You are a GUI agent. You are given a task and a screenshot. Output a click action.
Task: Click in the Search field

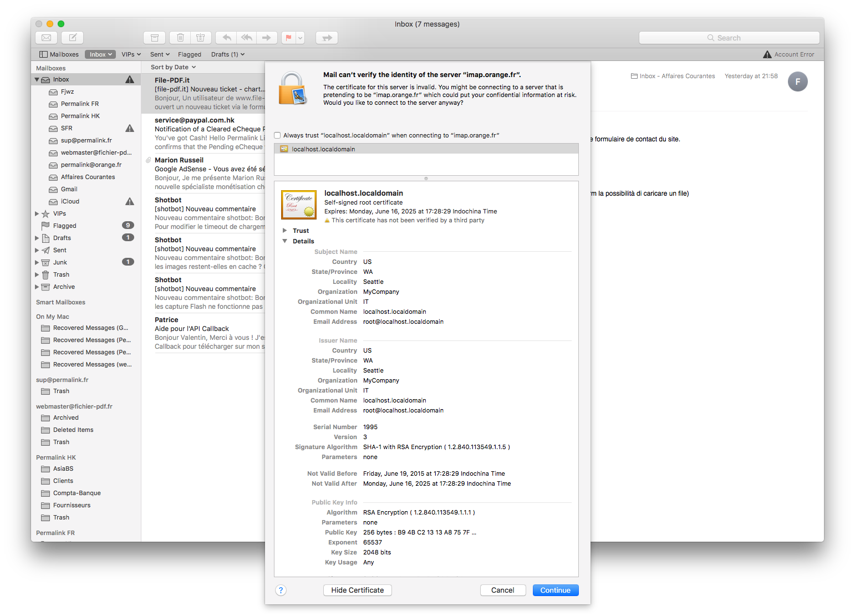point(729,38)
